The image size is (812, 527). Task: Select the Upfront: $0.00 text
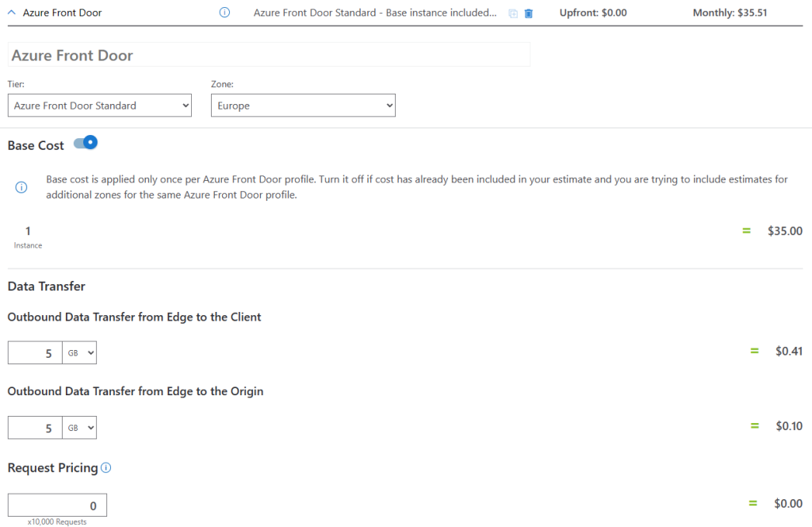coord(593,13)
